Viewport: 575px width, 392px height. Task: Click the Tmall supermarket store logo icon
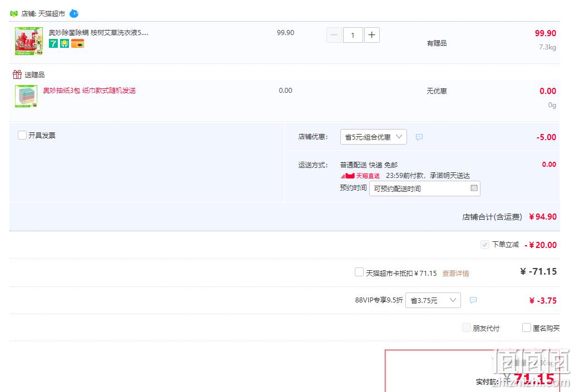pos(13,13)
